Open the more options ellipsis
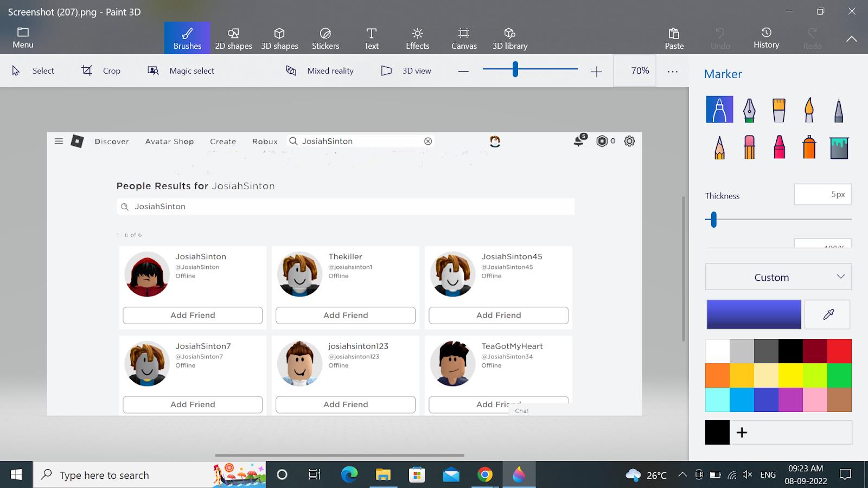The width and height of the screenshot is (868, 488). point(673,71)
